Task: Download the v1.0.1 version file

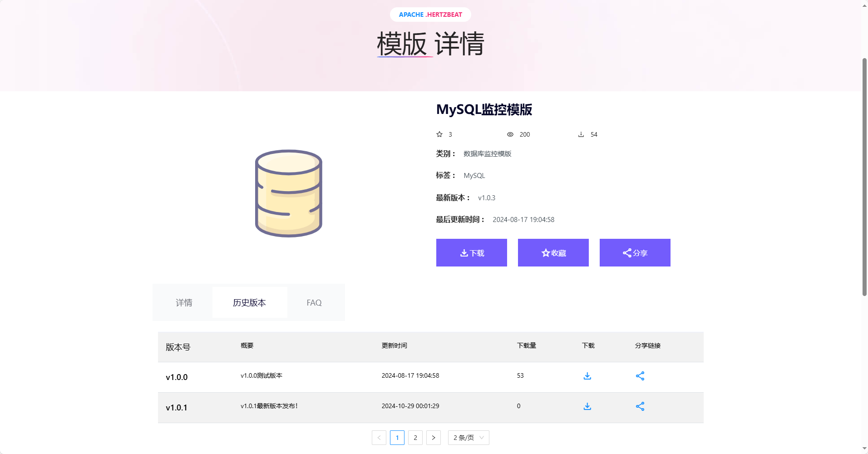Action: coord(587,406)
